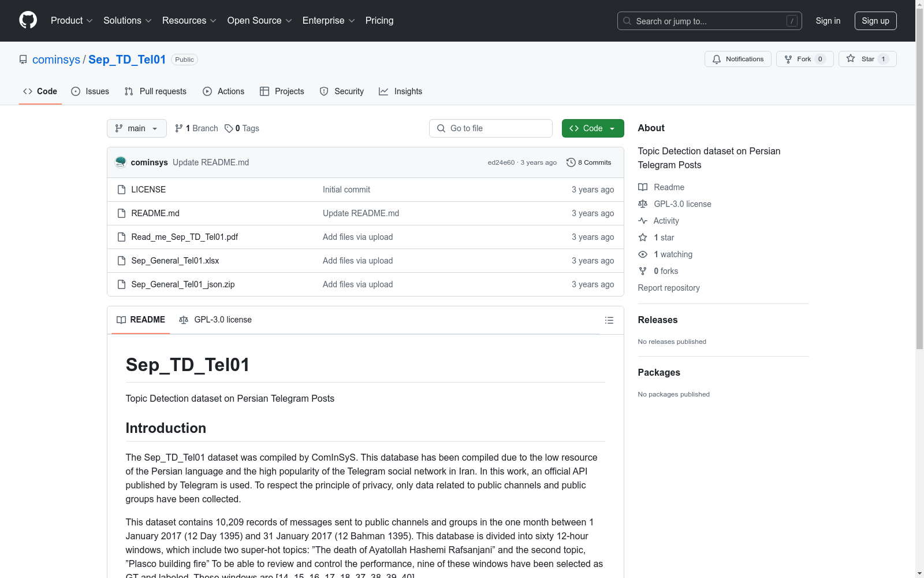Select the Code repository tab

[40, 91]
